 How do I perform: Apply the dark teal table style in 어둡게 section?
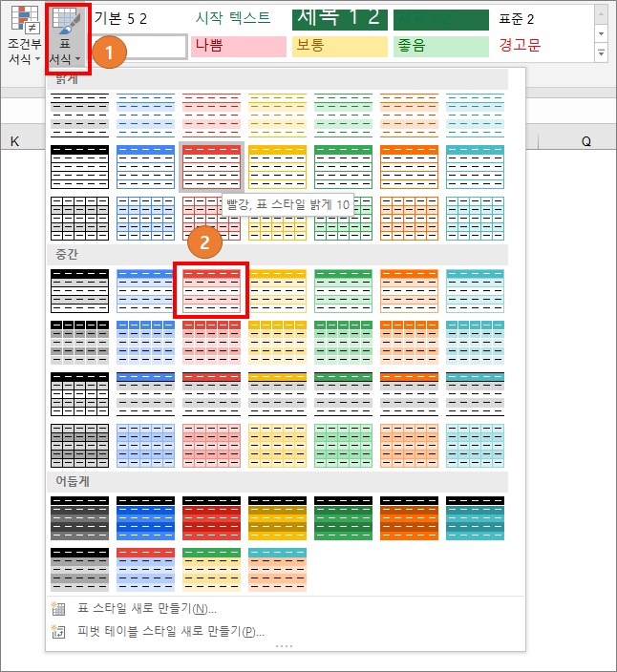(x=475, y=518)
